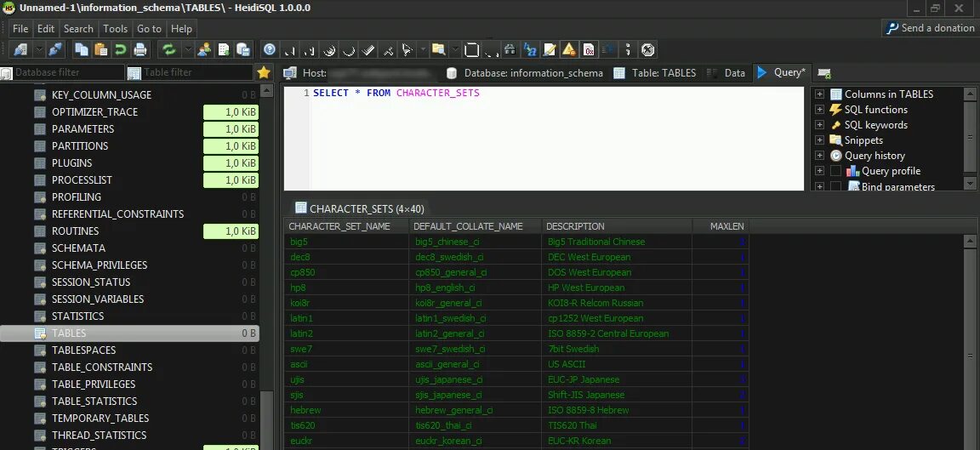Click the run query cursor icon

[x=407, y=50]
